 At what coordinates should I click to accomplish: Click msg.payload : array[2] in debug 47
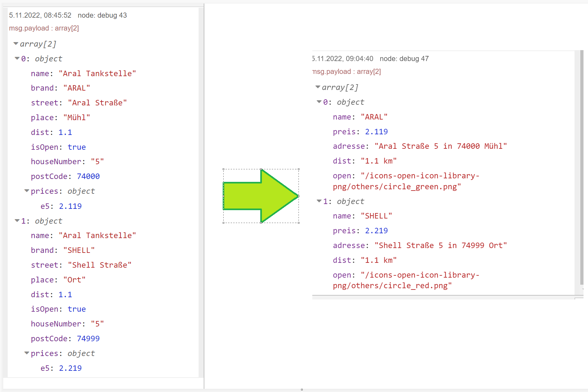pyautogui.click(x=347, y=71)
